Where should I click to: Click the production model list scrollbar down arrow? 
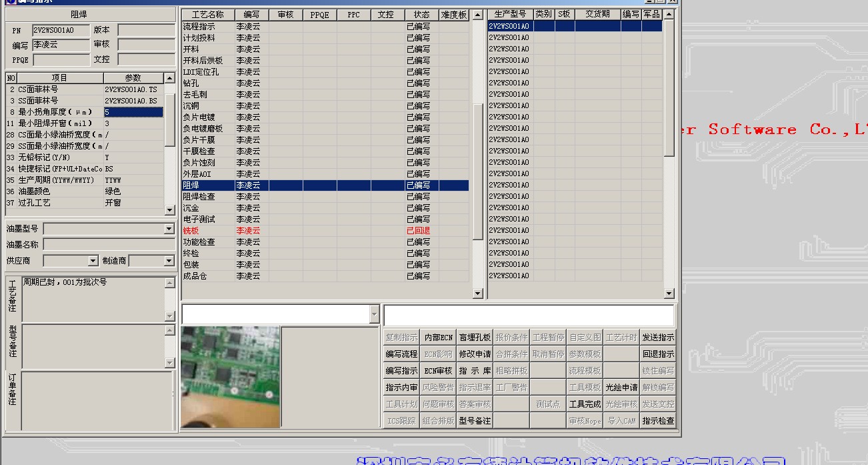point(669,294)
